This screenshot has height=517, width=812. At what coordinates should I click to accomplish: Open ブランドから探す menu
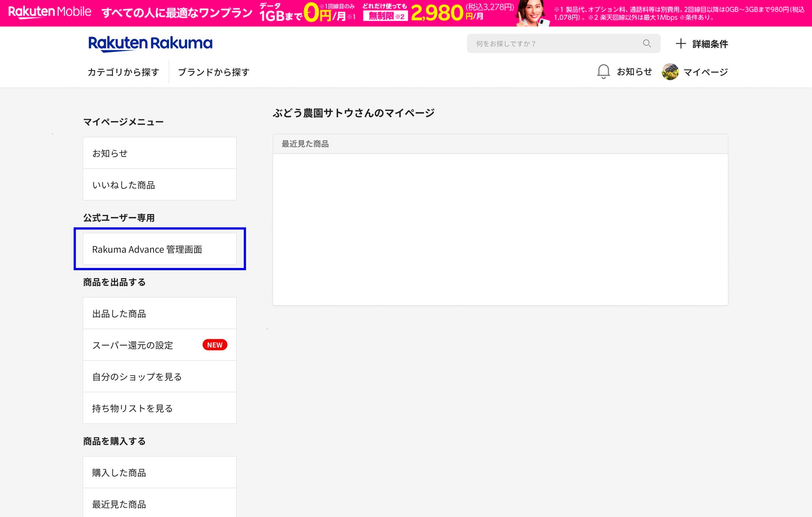[214, 72]
